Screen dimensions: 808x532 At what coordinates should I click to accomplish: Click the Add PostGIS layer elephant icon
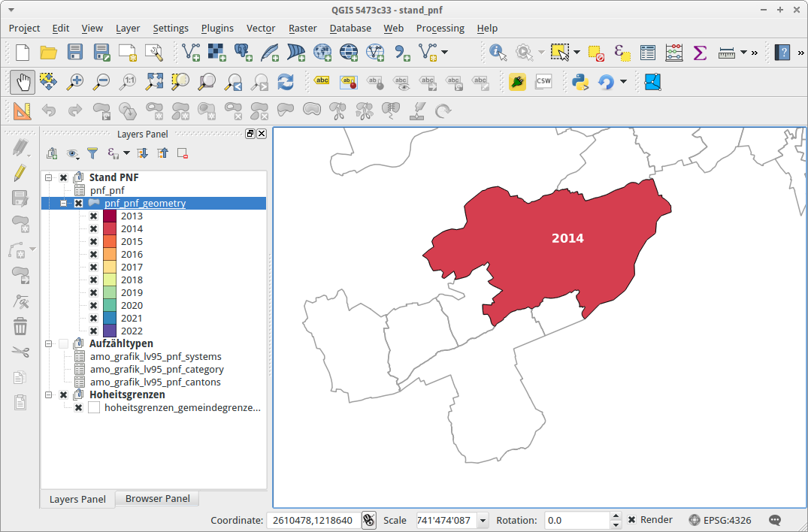pos(244,53)
